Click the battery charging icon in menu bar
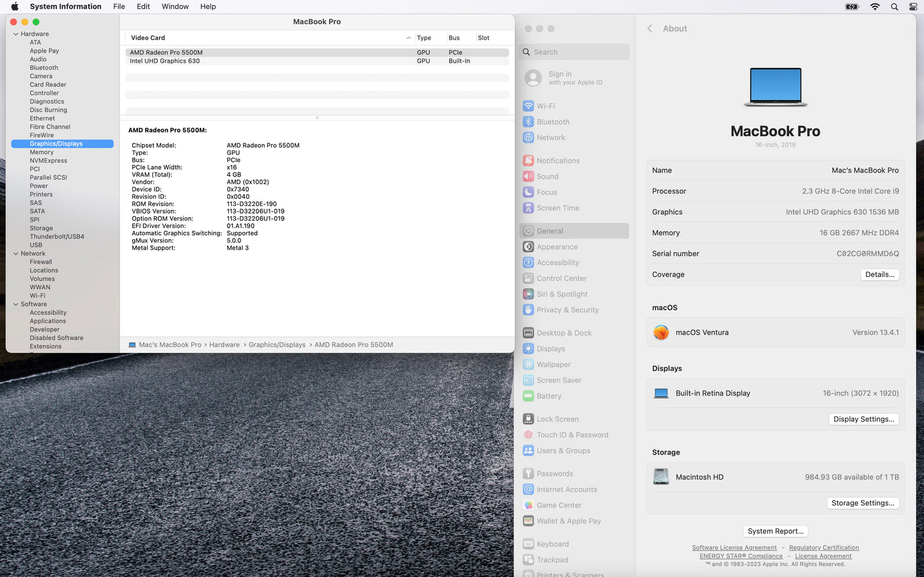The height and width of the screenshot is (577, 924). [x=852, y=6]
